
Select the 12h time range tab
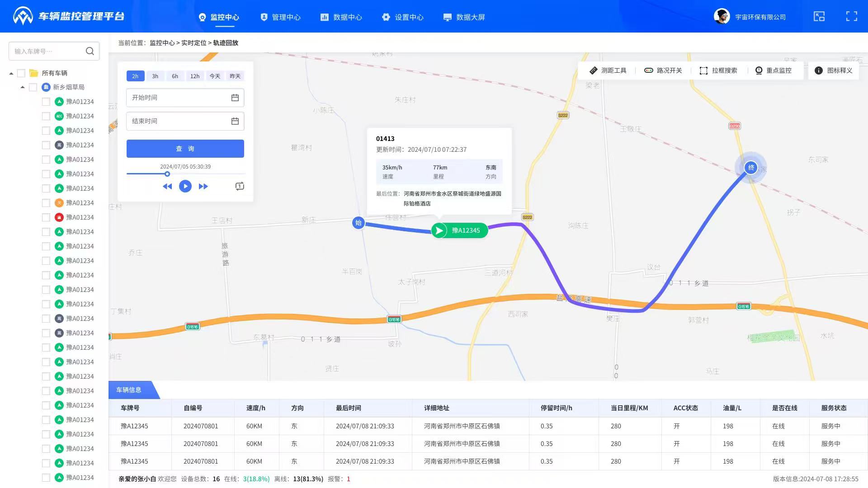pyautogui.click(x=195, y=76)
